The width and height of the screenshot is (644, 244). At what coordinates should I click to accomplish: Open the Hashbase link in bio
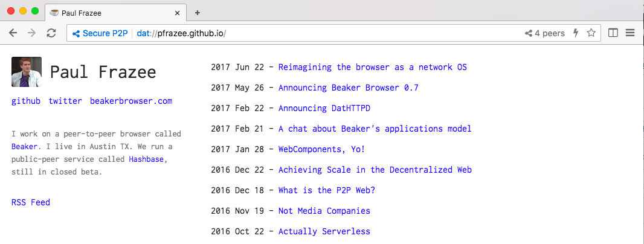(x=146, y=159)
